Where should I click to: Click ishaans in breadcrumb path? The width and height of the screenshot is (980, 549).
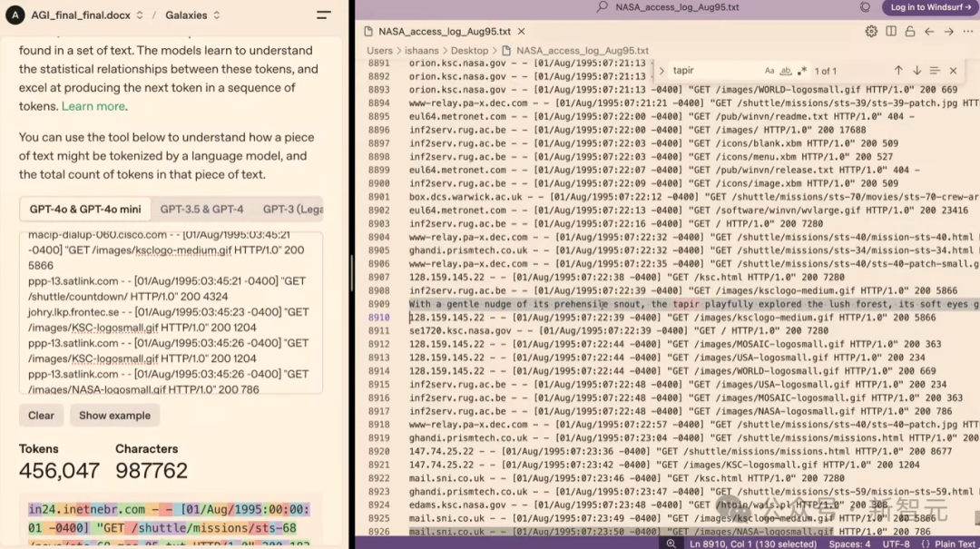(x=421, y=51)
